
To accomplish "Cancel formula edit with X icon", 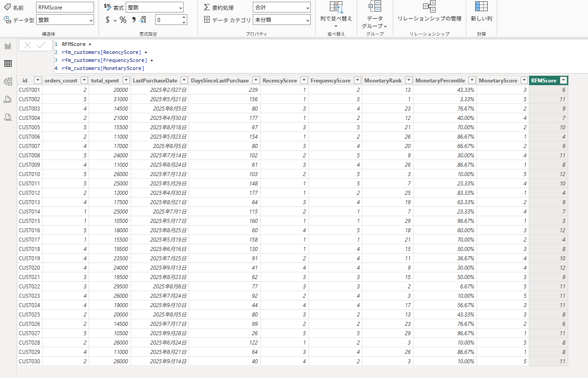I will tap(28, 45).
